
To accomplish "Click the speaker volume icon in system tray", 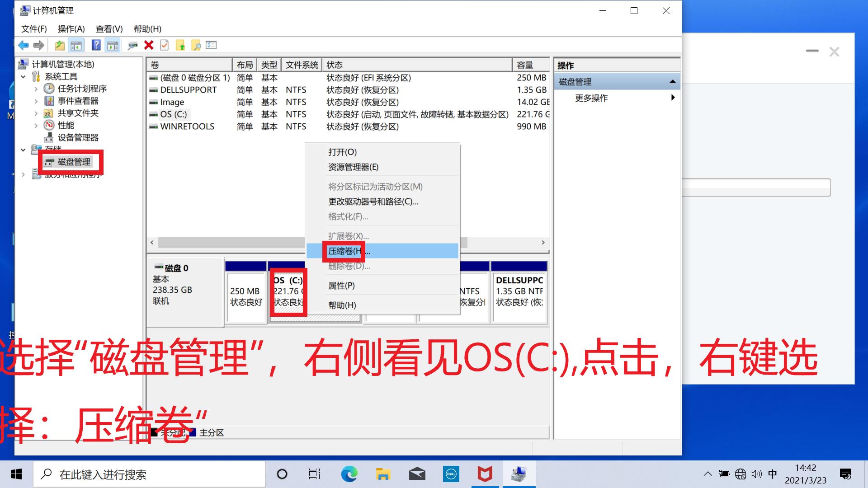I will (757, 474).
